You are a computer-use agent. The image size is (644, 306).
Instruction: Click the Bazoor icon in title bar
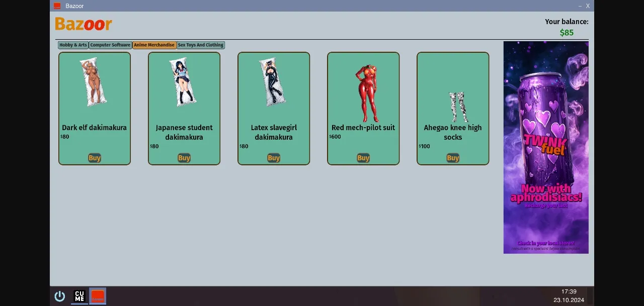tap(57, 6)
